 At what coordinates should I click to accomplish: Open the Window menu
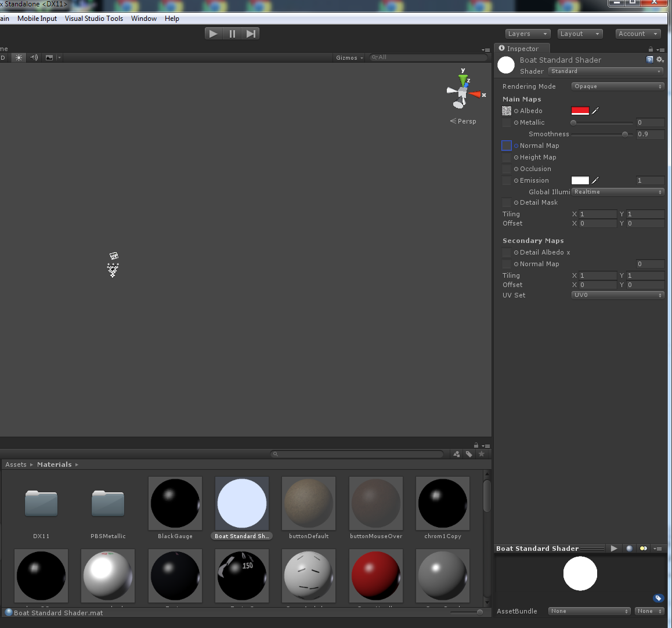(x=143, y=18)
